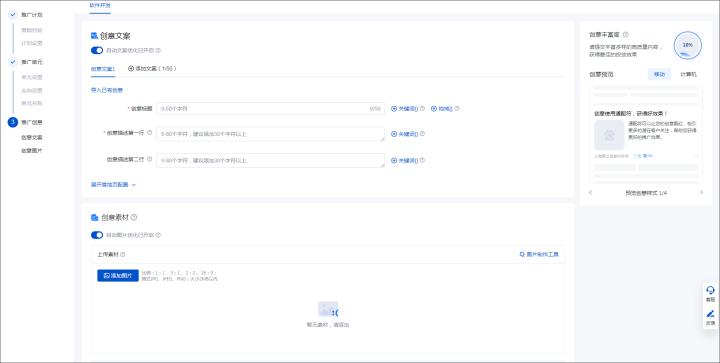Jump to 创意文案 in sidebar

click(32, 137)
